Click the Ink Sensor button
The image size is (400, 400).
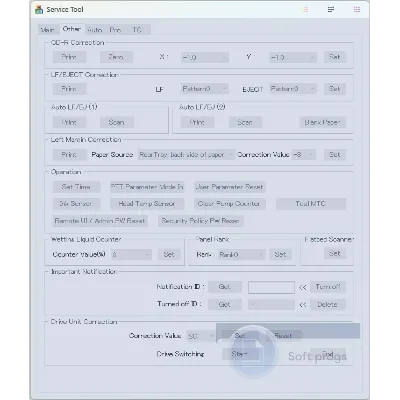(x=76, y=204)
